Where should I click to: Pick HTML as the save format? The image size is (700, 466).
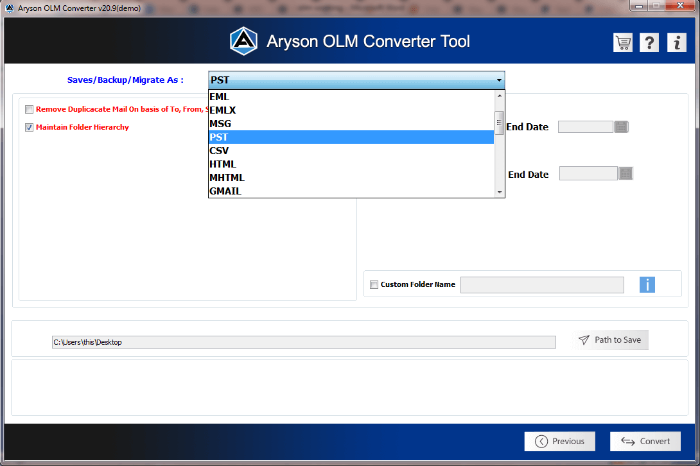pyautogui.click(x=351, y=164)
